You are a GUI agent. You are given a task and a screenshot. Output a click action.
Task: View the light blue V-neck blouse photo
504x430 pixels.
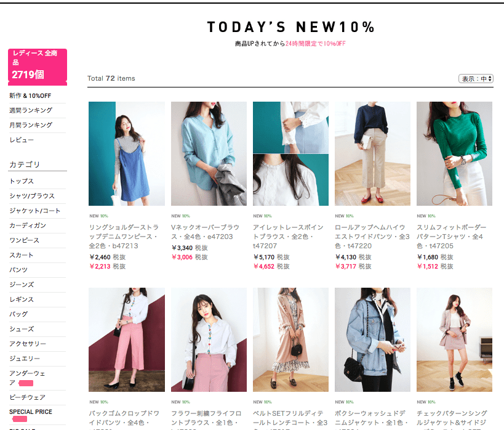point(209,153)
